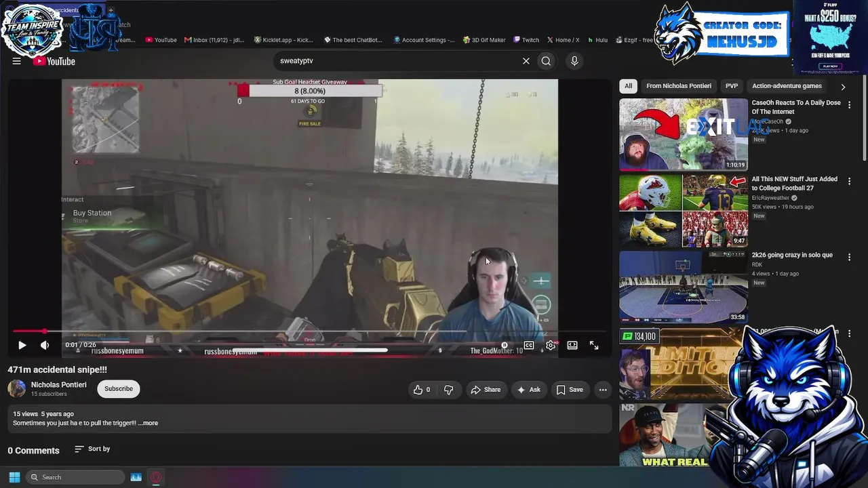
Task: Select the From Nicholas Pontieri chip
Action: (679, 86)
